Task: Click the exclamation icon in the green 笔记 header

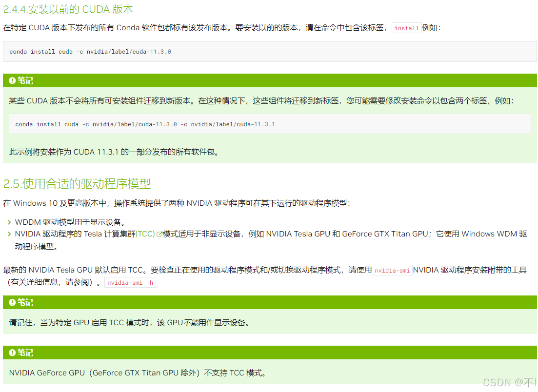Action: (12, 80)
